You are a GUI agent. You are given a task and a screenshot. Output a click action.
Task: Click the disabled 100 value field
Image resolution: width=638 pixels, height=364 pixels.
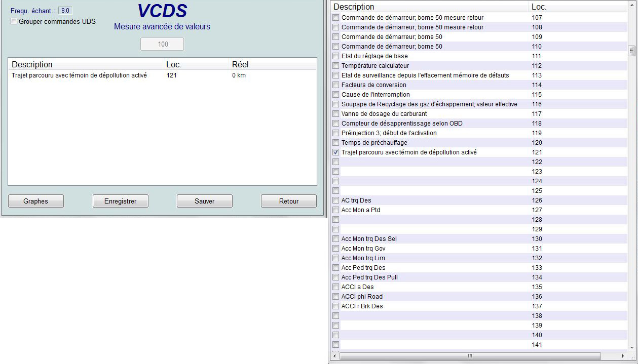coord(162,44)
